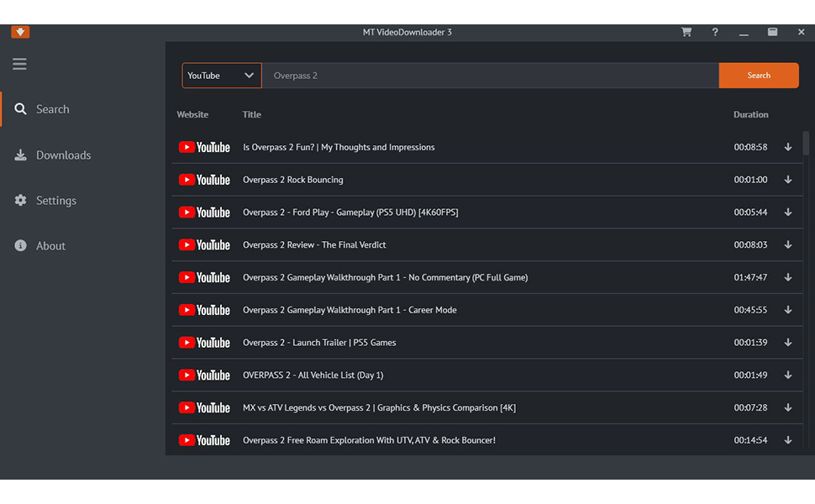
Task: Download 'Part 1 - Career Mode' arrow
Action: (x=788, y=310)
